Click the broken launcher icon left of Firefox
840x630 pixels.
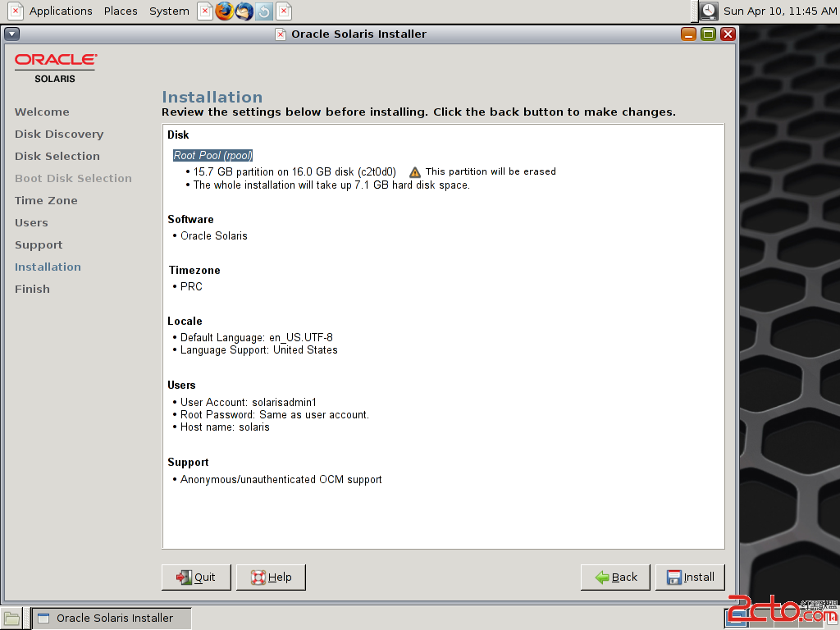tap(204, 11)
